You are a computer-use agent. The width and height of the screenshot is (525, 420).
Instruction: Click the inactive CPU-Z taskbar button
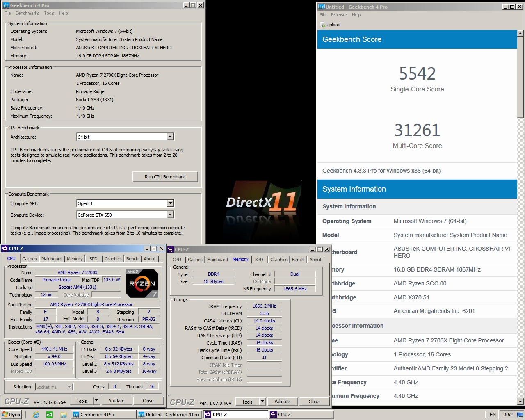coord(301,415)
